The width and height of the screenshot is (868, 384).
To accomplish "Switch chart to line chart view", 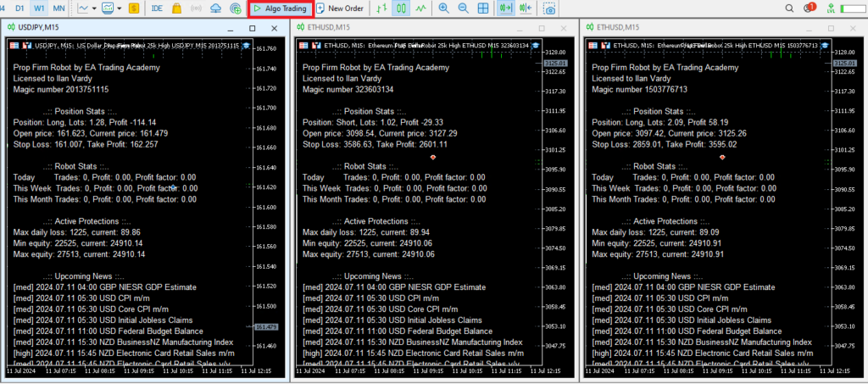I will point(421,8).
